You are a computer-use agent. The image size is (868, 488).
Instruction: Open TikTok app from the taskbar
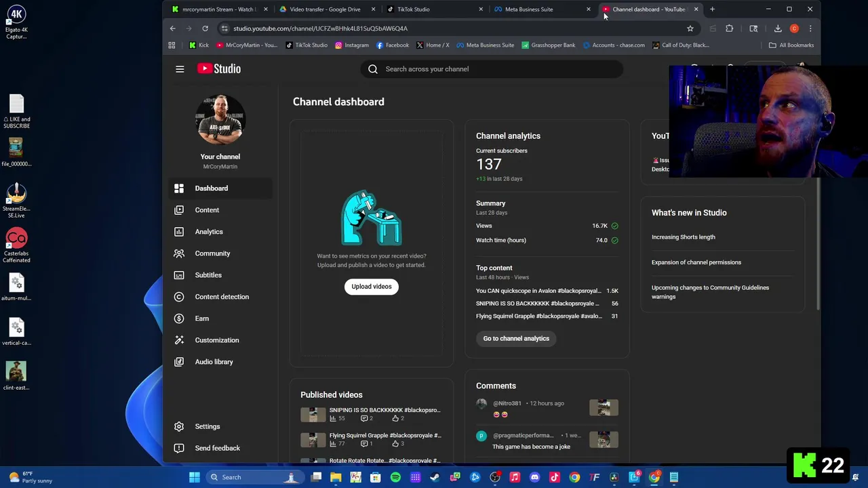pos(555,477)
